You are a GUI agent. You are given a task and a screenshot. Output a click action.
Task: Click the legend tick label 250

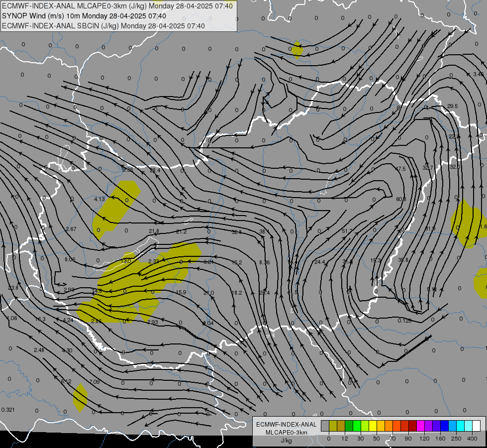click(456, 439)
